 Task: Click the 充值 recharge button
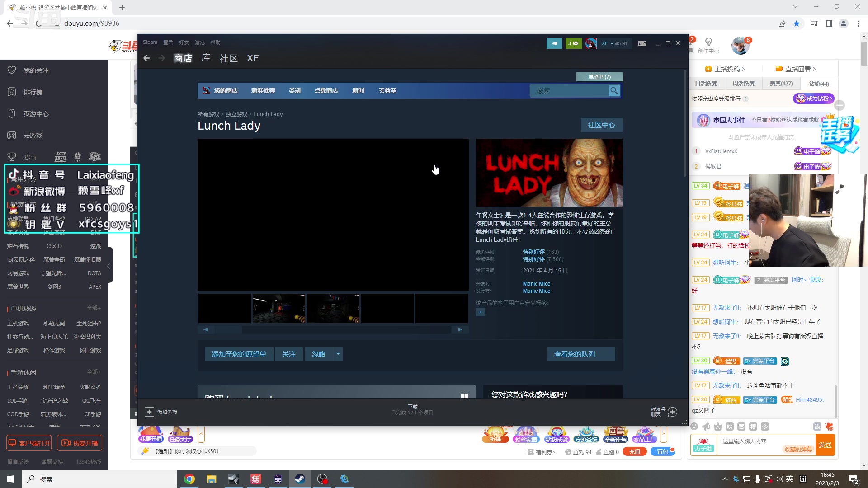(635, 452)
